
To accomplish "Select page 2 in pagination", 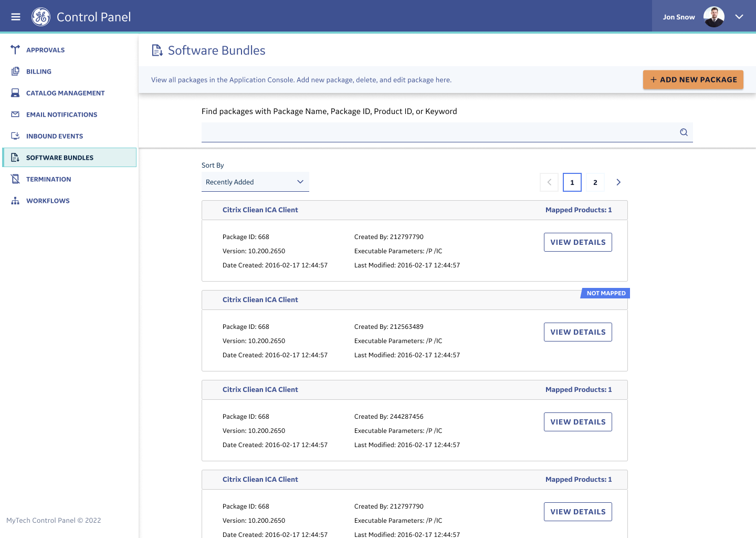I will [595, 182].
